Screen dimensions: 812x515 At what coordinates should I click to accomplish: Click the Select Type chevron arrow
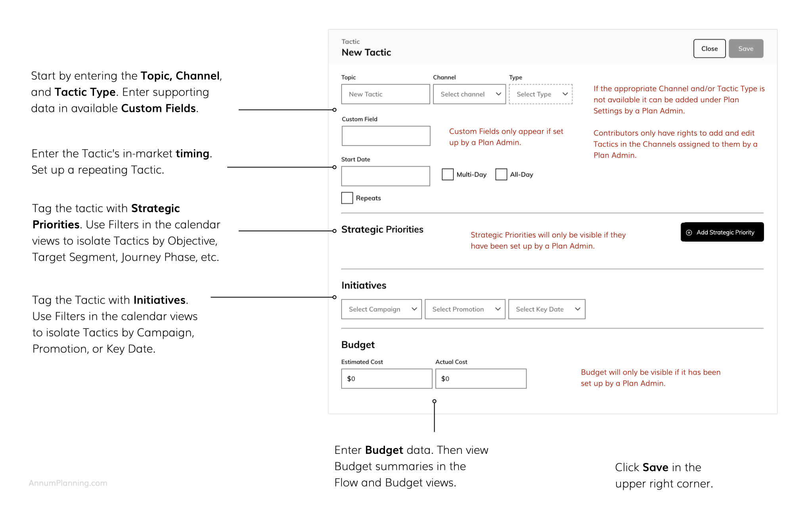(x=565, y=94)
